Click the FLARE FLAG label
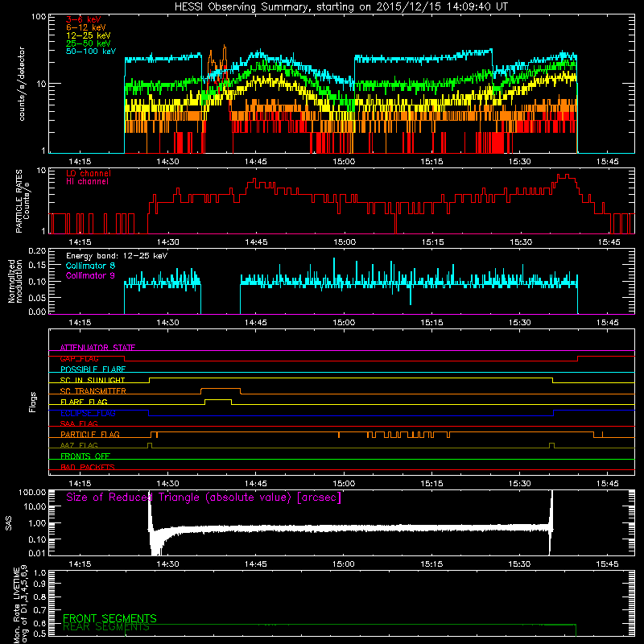Image resolution: width=644 pixels, height=644 pixels. pos(84,402)
